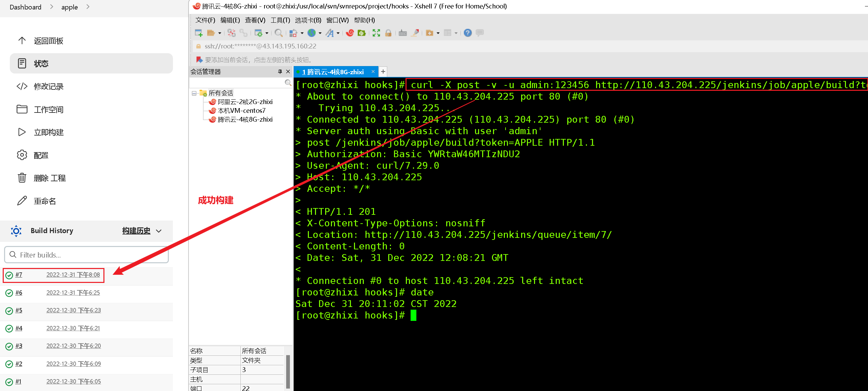868x391 pixels.
Task: Open the 选项卡(B) menu
Action: [308, 20]
